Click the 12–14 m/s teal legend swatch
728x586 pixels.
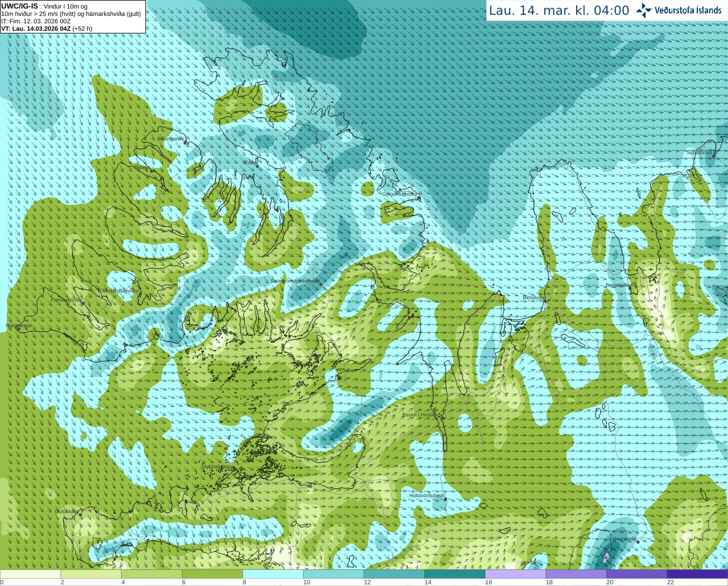(394, 574)
